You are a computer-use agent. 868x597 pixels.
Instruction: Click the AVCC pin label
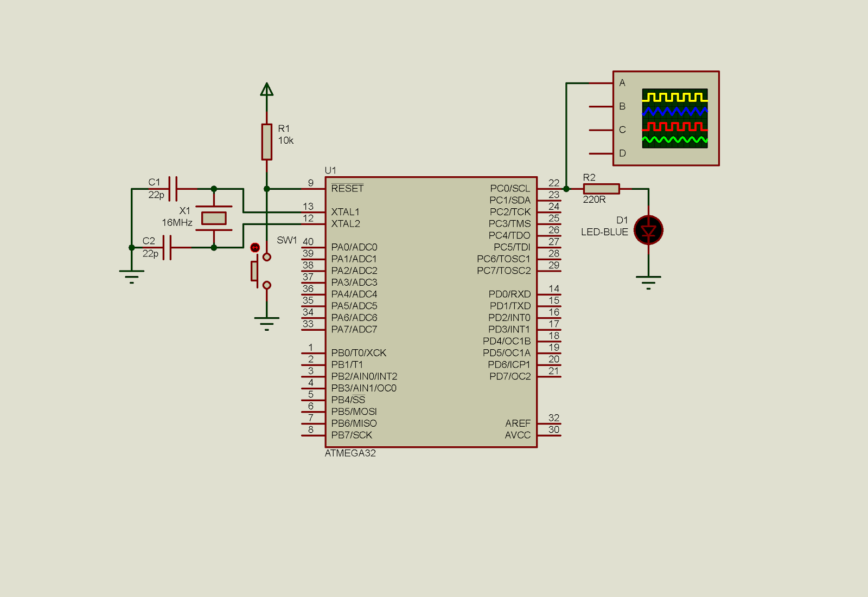coord(518,435)
